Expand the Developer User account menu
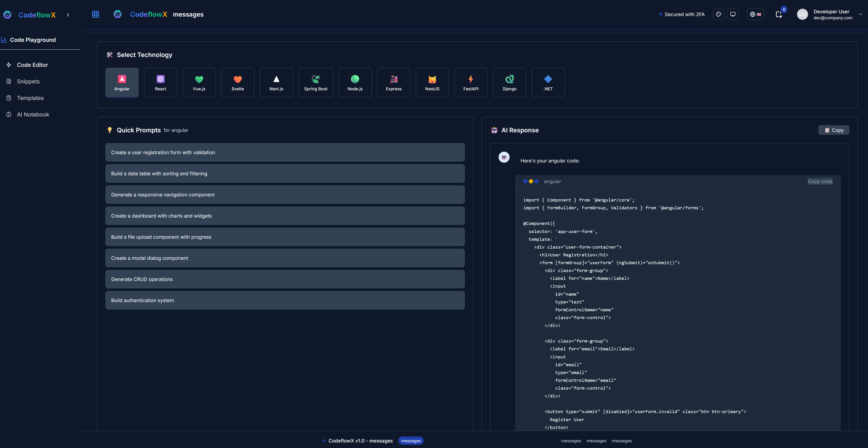 coord(860,14)
